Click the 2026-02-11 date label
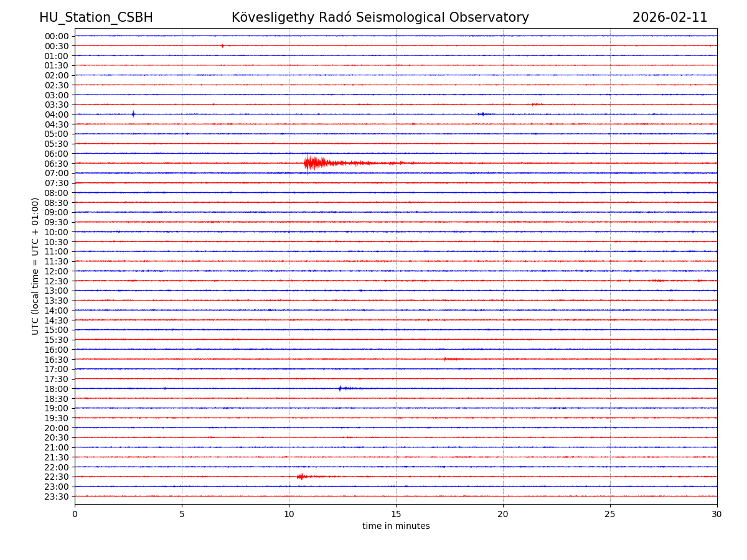Image resolution: width=747 pixels, height=560 pixels. [x=670, y=17]
